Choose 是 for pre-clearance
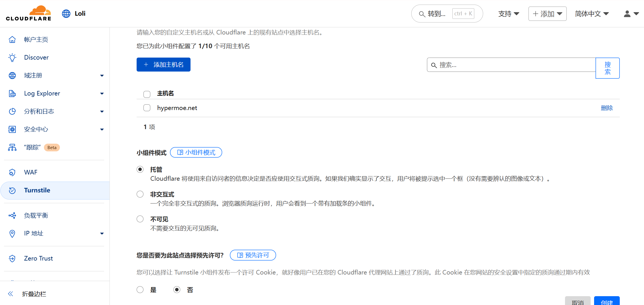This screenshot has width=644, height=305. pyautogui.click(x=140, y=290)
